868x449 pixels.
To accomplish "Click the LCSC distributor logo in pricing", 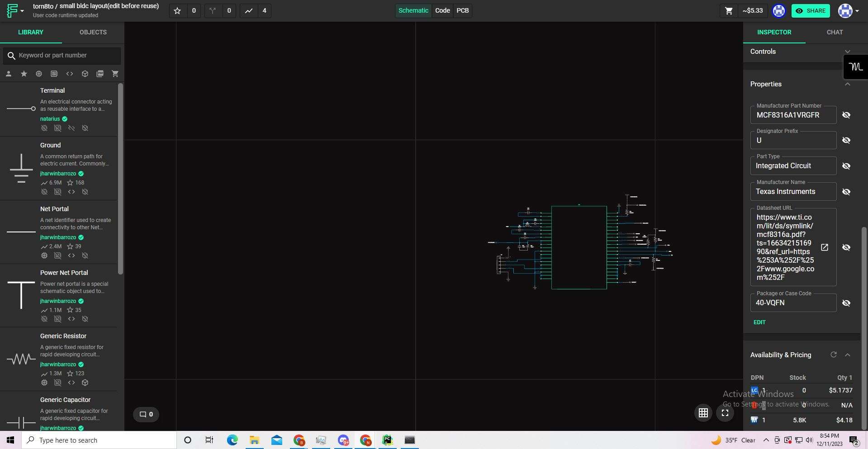I will [x=754, y=390].
